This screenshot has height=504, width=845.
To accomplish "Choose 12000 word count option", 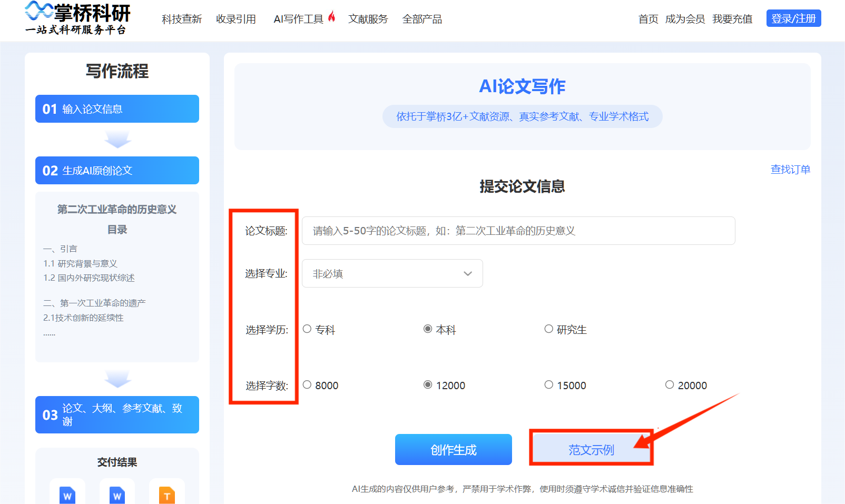I will coord(428,384).
